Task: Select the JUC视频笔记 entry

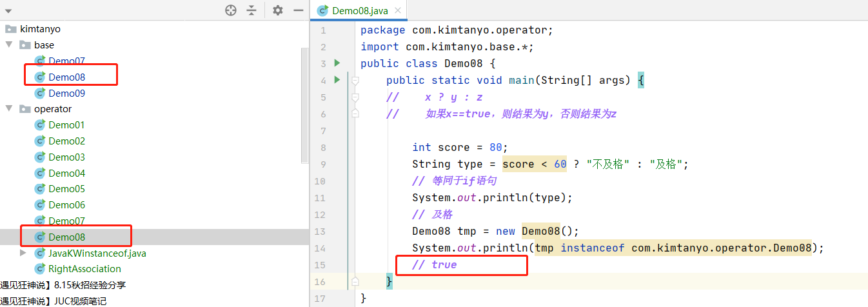Action: click(53, 301)
